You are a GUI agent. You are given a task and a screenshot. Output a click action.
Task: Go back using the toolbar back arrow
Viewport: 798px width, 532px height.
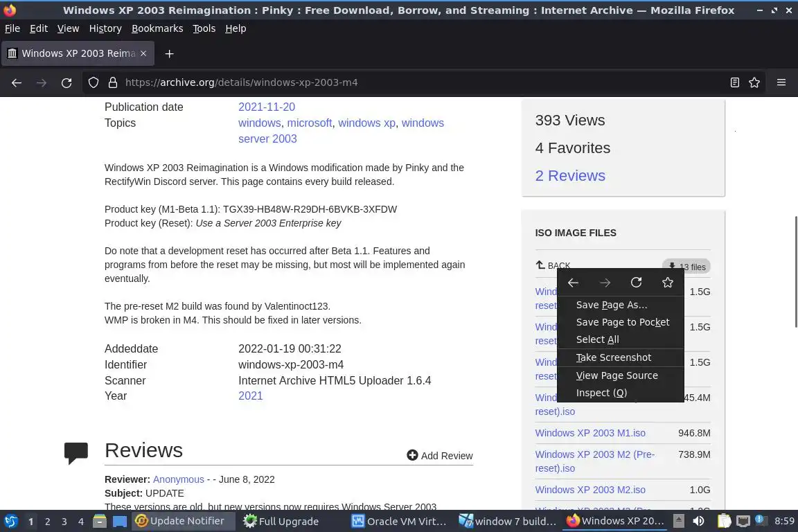pos(17,82)
